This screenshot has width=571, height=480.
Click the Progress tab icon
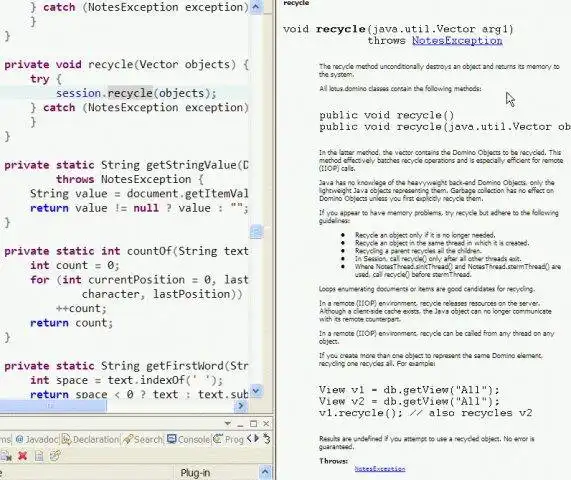pyautogui.click(x=218, y=439)
